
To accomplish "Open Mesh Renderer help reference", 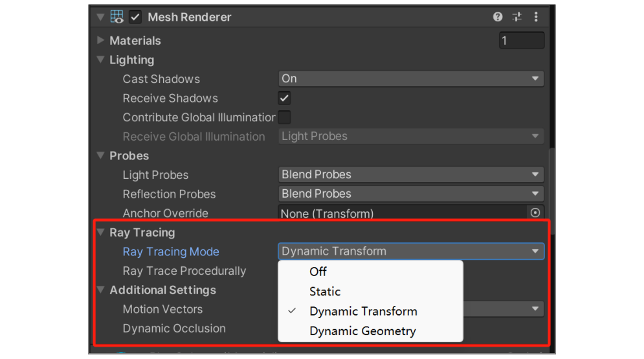I will [x=497, y=17].
